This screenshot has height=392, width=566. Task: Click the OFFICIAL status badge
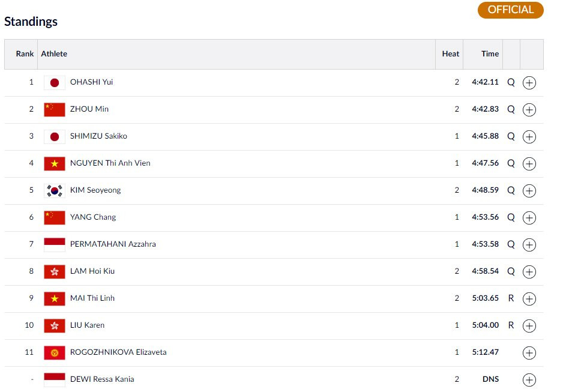point(510,10)
